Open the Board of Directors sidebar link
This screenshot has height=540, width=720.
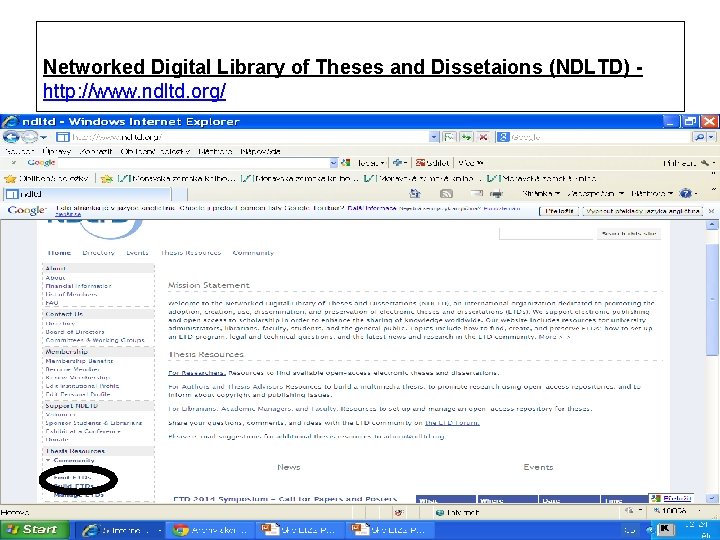tap(75, 332)
